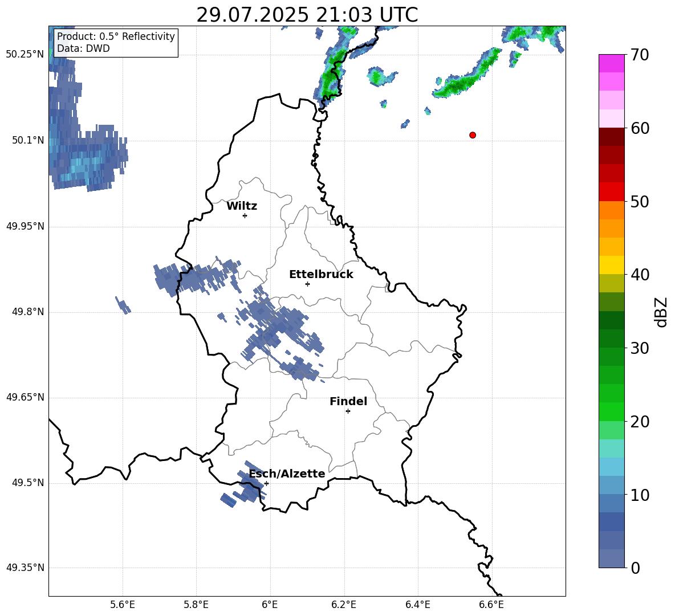Viewport: 675px width, 616px height.
Task: Click the 6°E longitude label
Action: pyautogui.click(x=270, y=605)
